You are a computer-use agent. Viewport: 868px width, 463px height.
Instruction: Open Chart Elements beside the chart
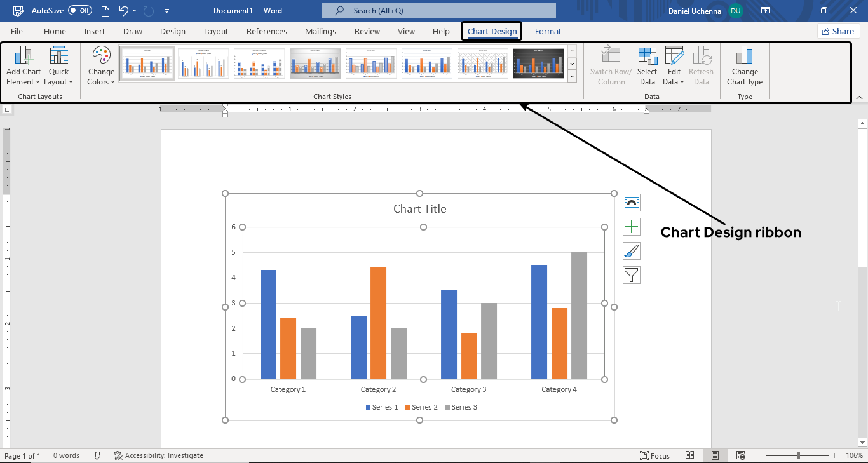tap(632, 226)
